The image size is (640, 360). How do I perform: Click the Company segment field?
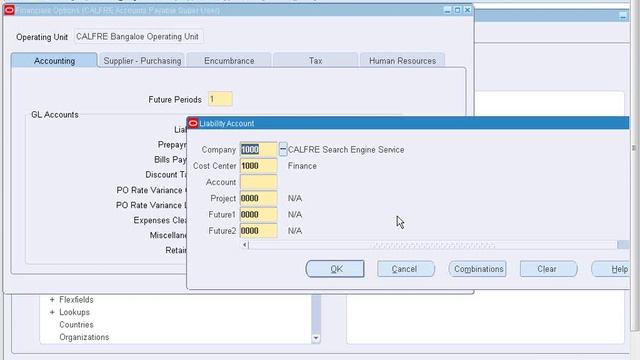pyautogui.click(x=258, y=150)
